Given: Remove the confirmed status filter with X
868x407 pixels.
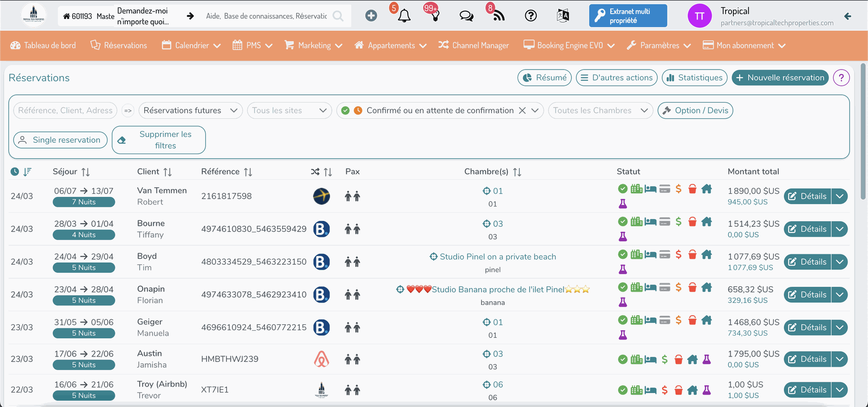Looking at the screenshot, I should point(522,111).
